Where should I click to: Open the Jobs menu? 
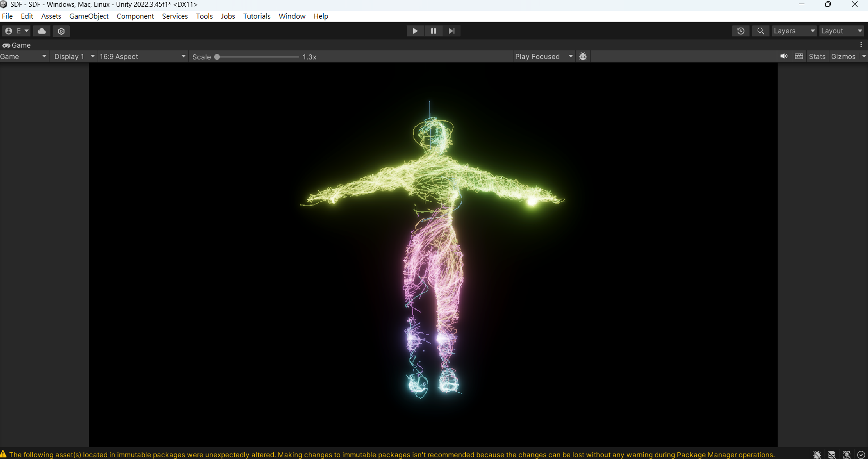(228, 16)
